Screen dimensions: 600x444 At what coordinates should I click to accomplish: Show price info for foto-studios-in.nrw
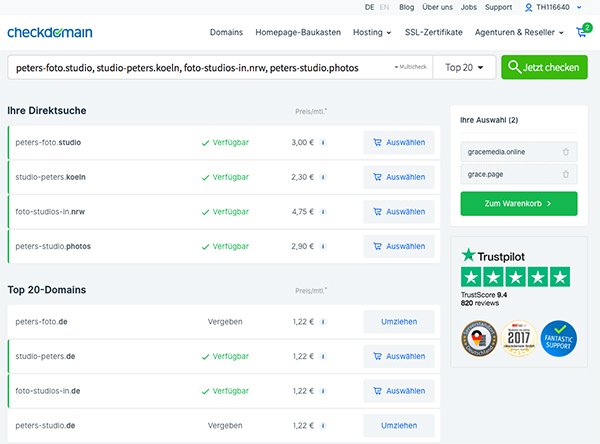(x=323, y=212)
